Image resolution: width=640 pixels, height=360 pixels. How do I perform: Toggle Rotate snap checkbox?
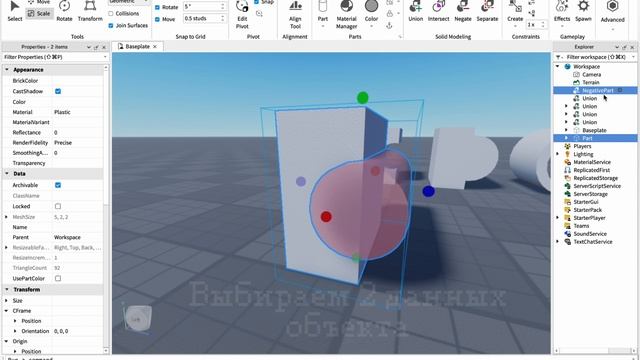[x=157, y=7]
